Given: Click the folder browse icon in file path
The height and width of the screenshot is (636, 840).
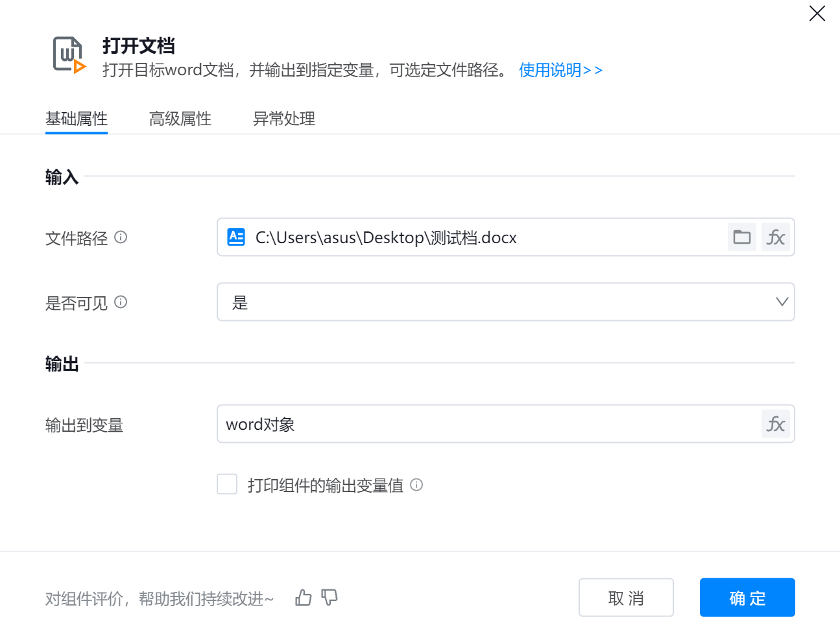Looking at the screenshot, I should pos(741,237).
